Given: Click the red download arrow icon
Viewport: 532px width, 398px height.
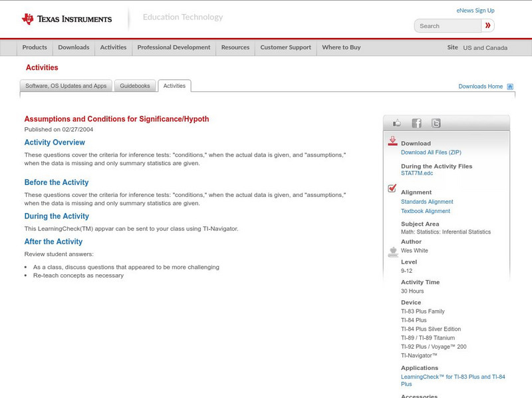Looking at the screenshot, I should (x=392, y=141).
